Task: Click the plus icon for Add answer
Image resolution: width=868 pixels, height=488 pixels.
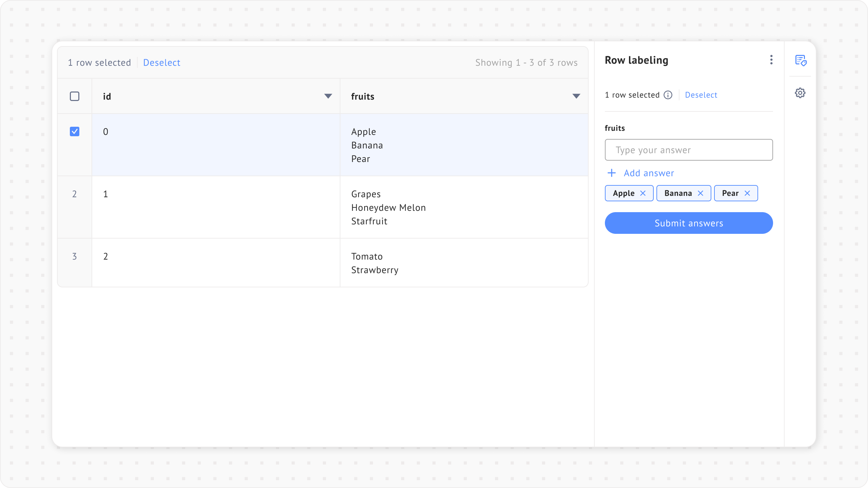Action: pos(612,173)
